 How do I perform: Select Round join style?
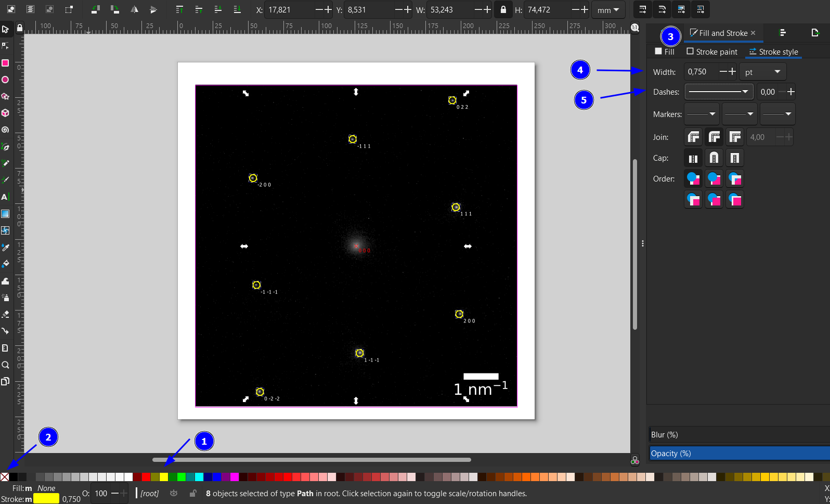(x=714, y=137)
